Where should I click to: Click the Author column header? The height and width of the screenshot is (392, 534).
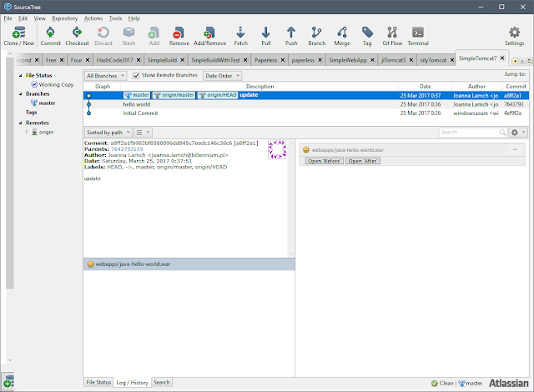(x=476, y=87)
